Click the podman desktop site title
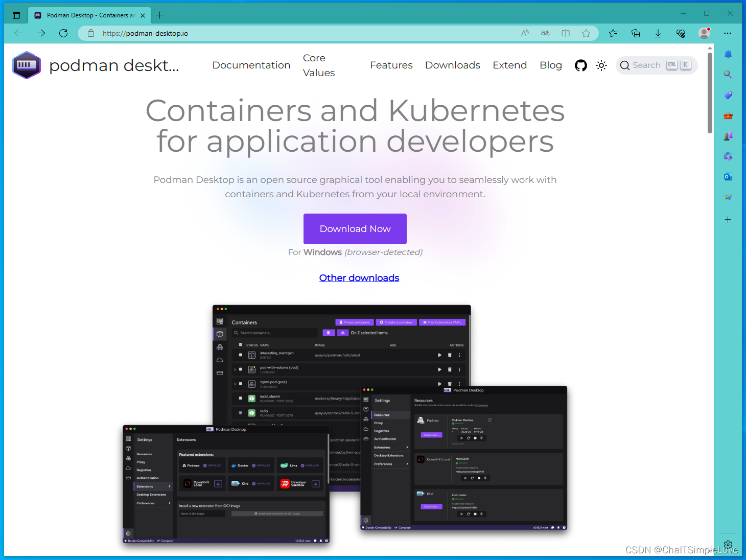 point(114,65)
